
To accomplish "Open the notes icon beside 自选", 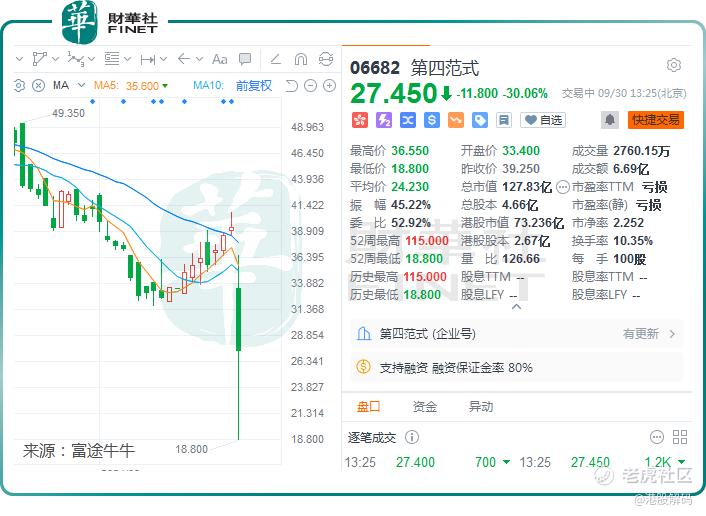I will tap(504, 120).
